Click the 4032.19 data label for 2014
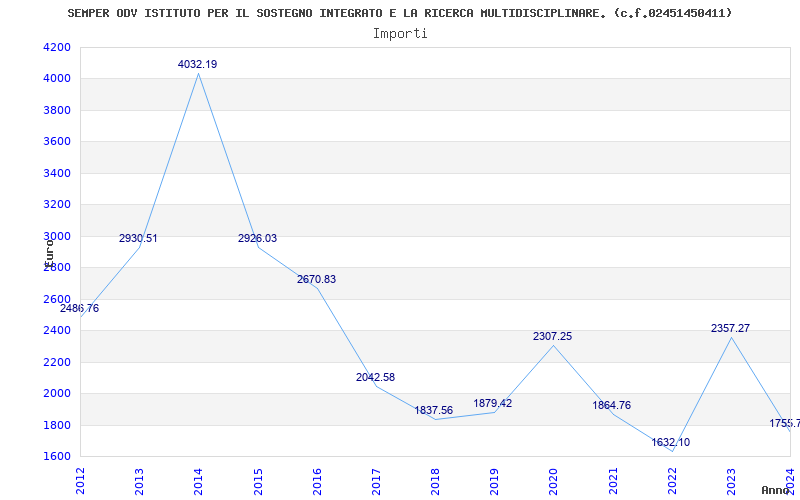 [197, 64]
